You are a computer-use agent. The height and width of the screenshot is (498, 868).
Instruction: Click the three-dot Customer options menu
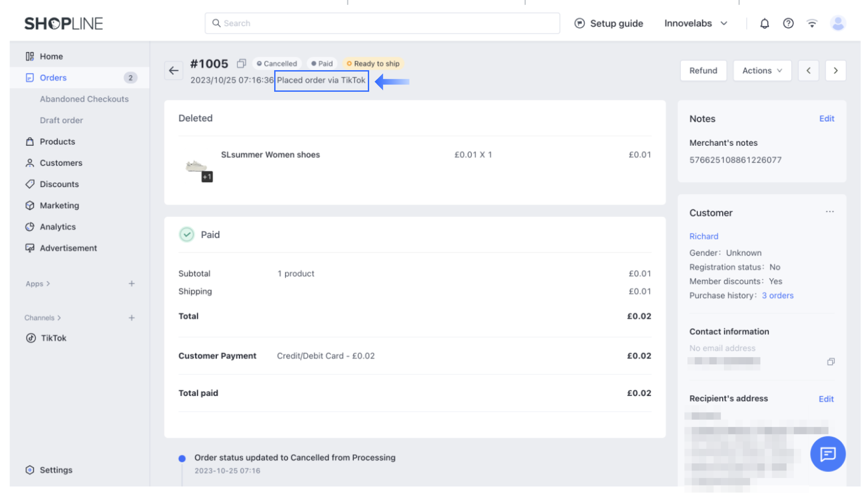830,212
